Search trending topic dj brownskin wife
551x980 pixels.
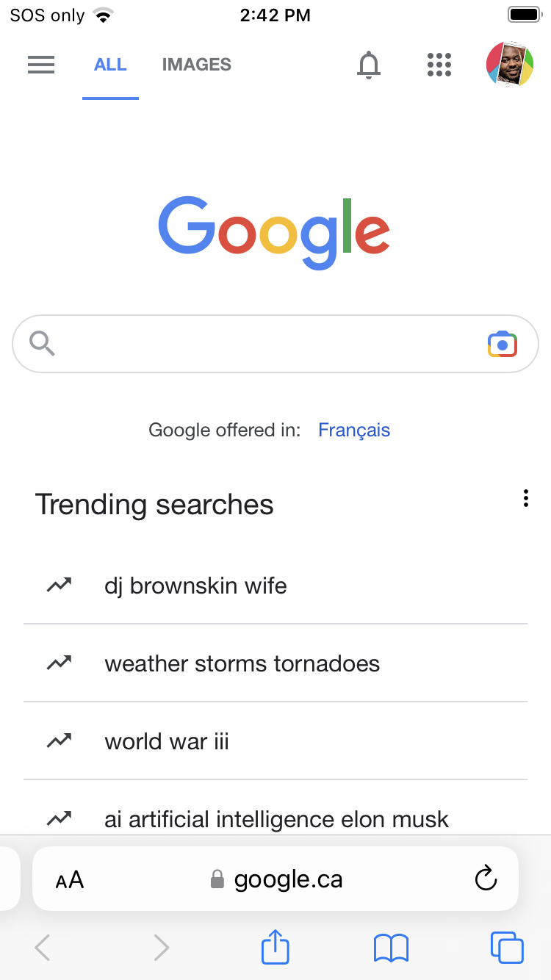point(195,586)
